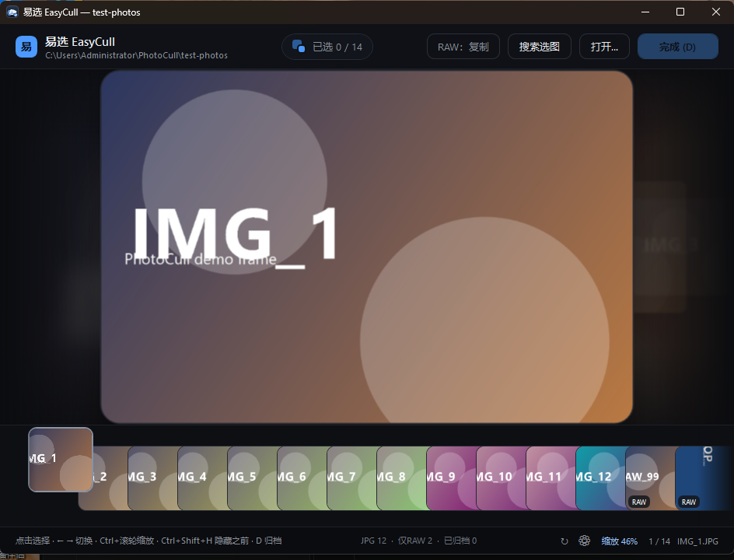The height and width of the screenshot is (560, 734).
Task: View the IMG_11 thumbnail
Action: click(x=551, y=478)
